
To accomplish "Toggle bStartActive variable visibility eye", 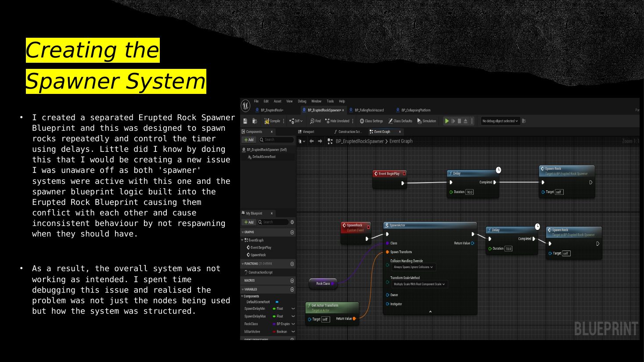I will (x=293, y=332).
